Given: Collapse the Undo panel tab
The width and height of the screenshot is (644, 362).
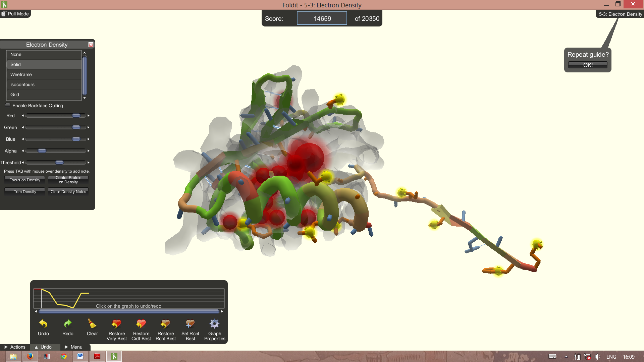Looking at the screenshot, I should click(45, 347).
